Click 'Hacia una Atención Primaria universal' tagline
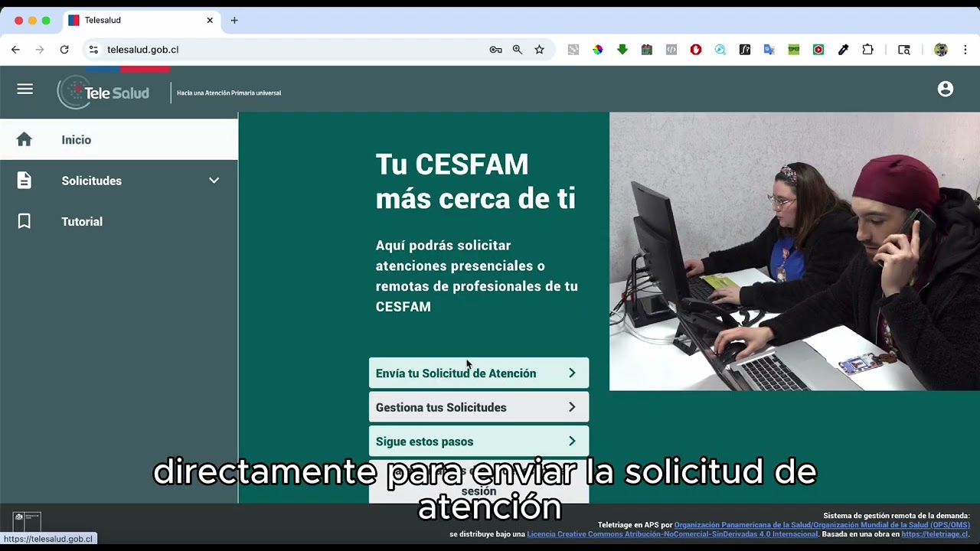Screen dimensions: 980x551 click(x=229, y=93)
